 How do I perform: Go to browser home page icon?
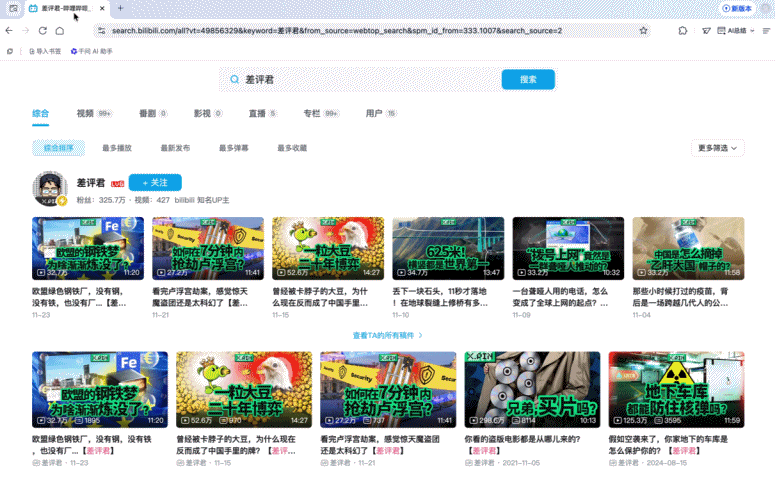pos(60,31)
